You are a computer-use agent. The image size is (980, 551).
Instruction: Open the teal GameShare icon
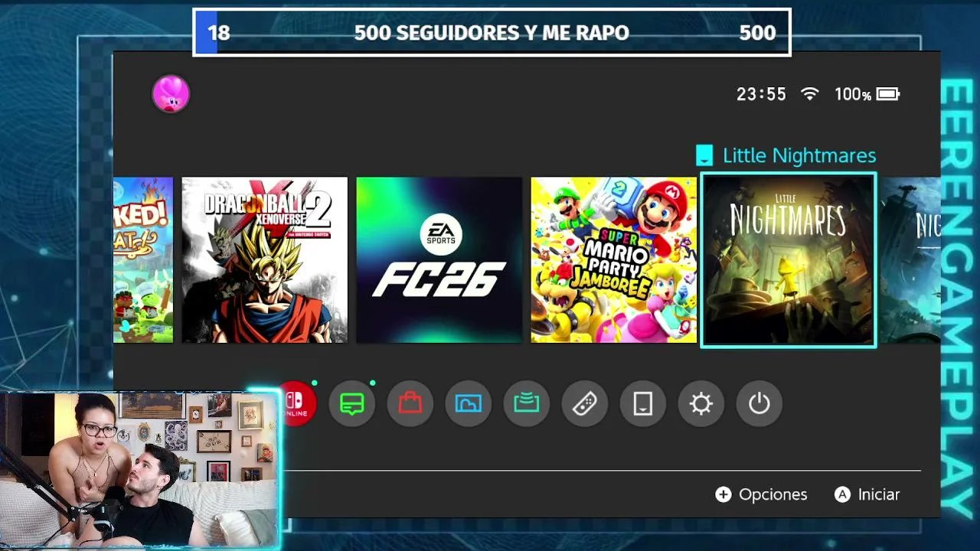pos(527,403)
